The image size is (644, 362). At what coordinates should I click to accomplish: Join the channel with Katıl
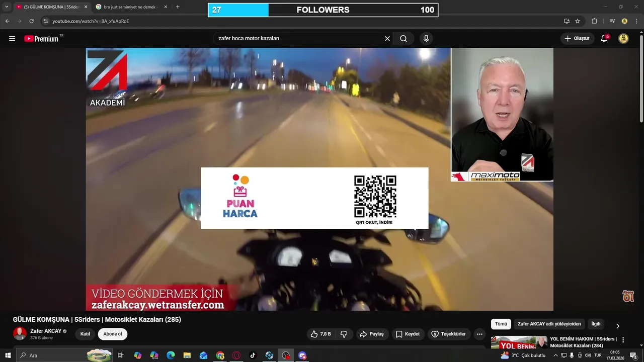point(85,334)
